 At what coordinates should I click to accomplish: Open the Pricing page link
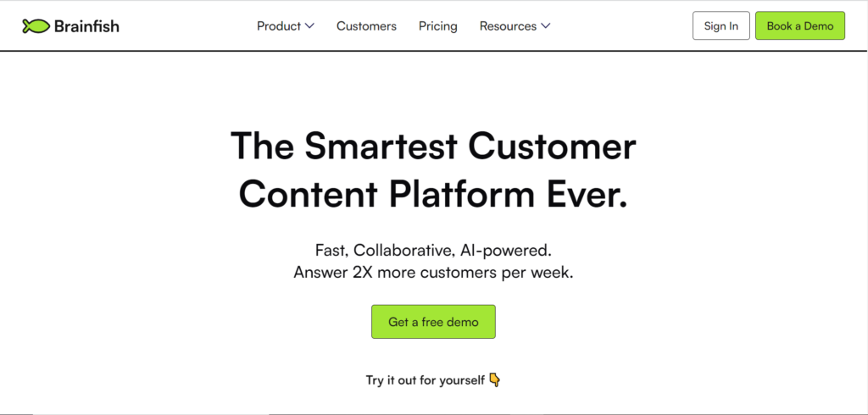point(438,26)
